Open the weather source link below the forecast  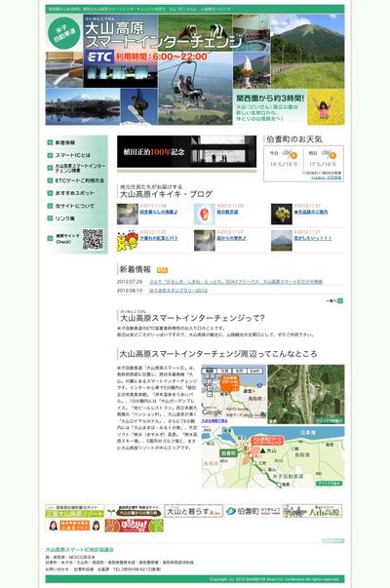point(327,177)
